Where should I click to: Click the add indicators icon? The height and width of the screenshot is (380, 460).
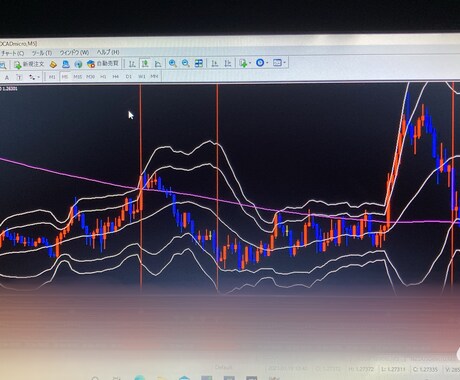click(243, 63)
